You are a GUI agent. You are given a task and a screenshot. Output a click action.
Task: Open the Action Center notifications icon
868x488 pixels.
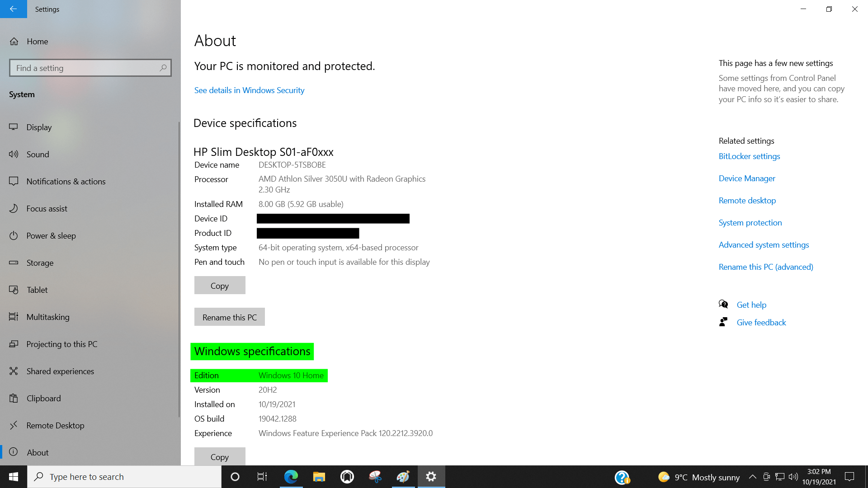click(849, 477)
